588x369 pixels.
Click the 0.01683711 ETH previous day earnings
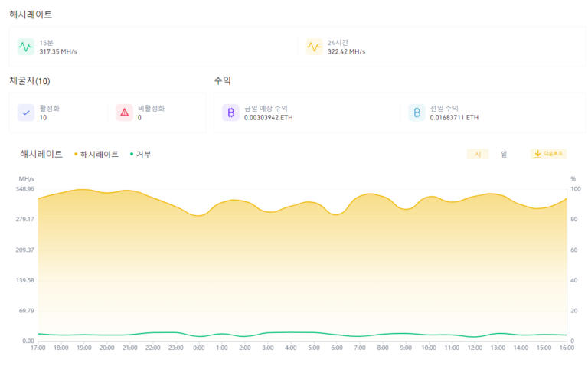(454, 118)
